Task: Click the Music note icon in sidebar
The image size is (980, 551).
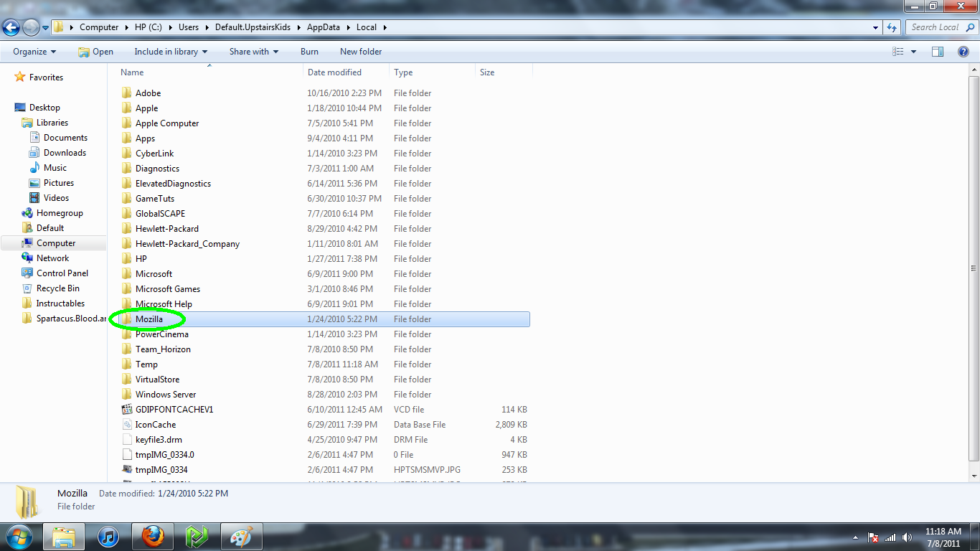Action: (34, 168)
